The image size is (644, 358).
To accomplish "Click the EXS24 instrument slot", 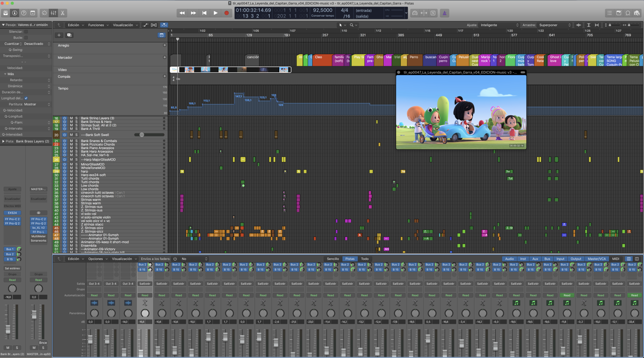I will [x=12, y=213].
